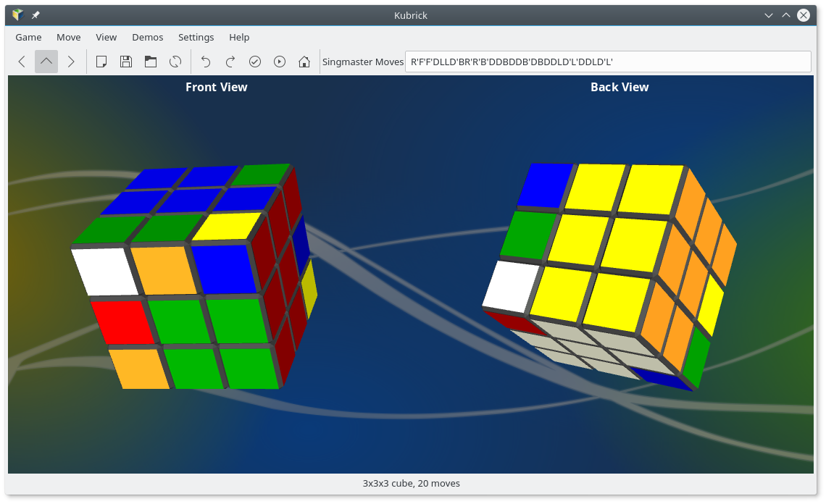Undo the last cube move

coord(206,62)
